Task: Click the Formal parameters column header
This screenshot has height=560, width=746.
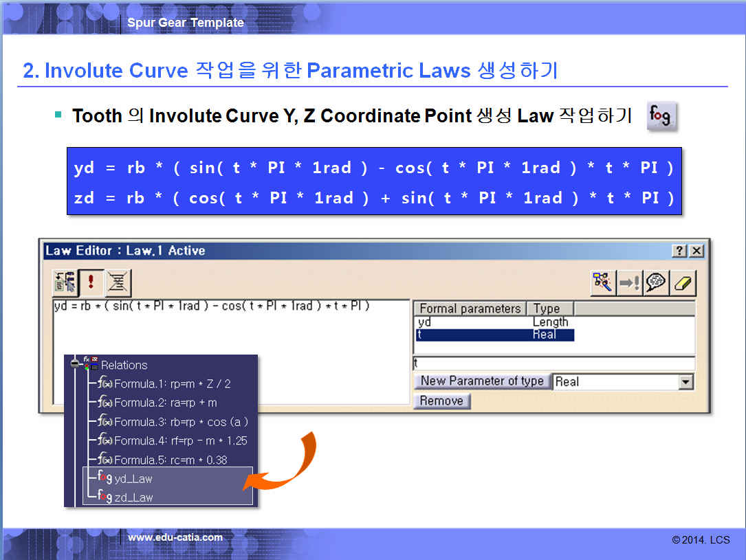Action: click(470, 309)
